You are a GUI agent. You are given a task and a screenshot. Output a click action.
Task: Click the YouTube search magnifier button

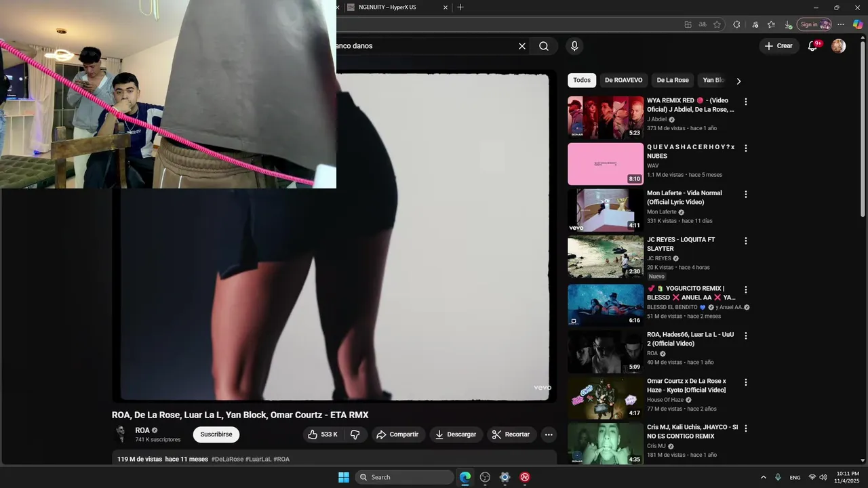(544, 46)
